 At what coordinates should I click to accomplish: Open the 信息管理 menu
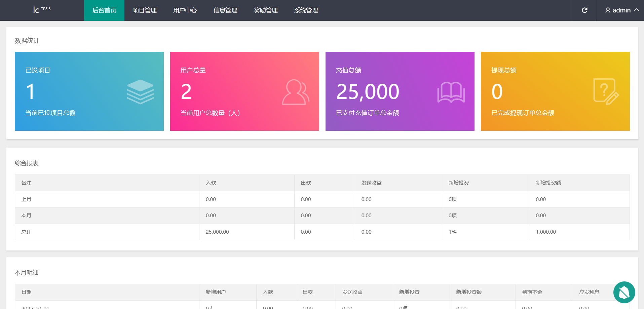[225, 10]
